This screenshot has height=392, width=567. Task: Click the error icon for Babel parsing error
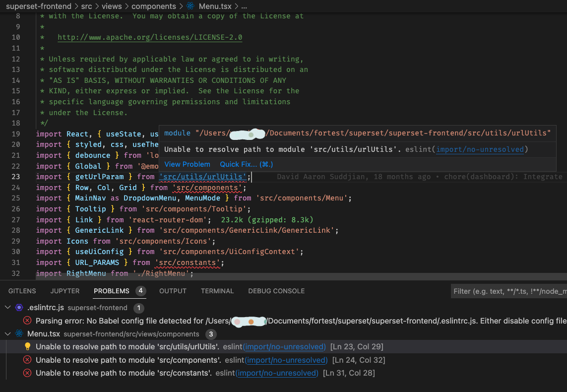click(27, 321)
